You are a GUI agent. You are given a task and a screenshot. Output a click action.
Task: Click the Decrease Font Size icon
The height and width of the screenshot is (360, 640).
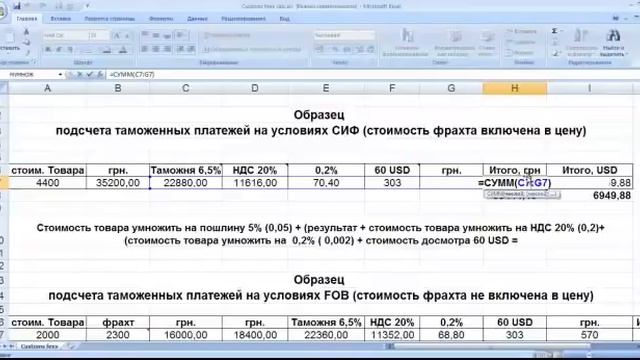click(127, 36)
